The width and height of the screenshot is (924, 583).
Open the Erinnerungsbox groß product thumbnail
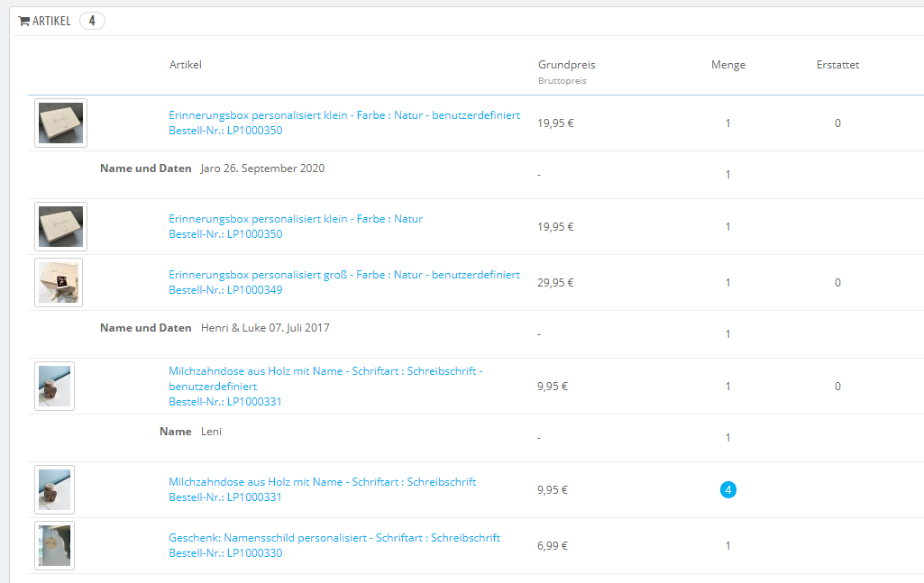(x=59, y=282)
